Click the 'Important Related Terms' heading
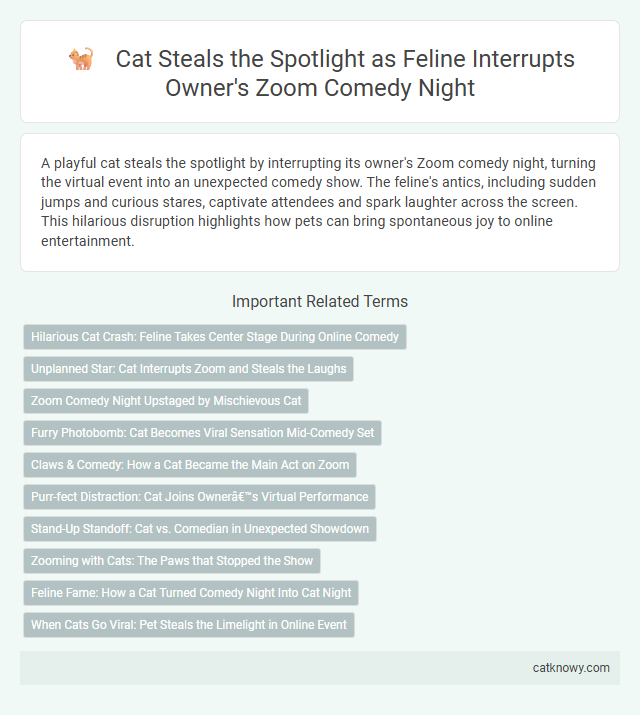This screenshot has width=640, height=715. click(320, 301)
